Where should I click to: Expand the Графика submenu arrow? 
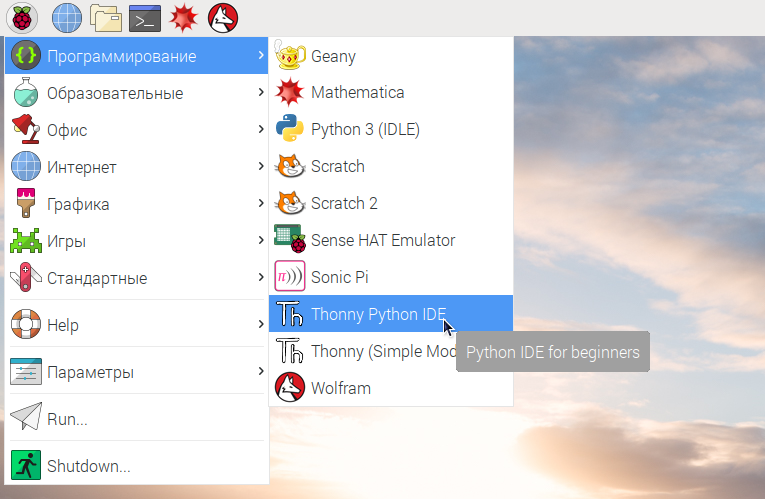(x=261, y=203)
